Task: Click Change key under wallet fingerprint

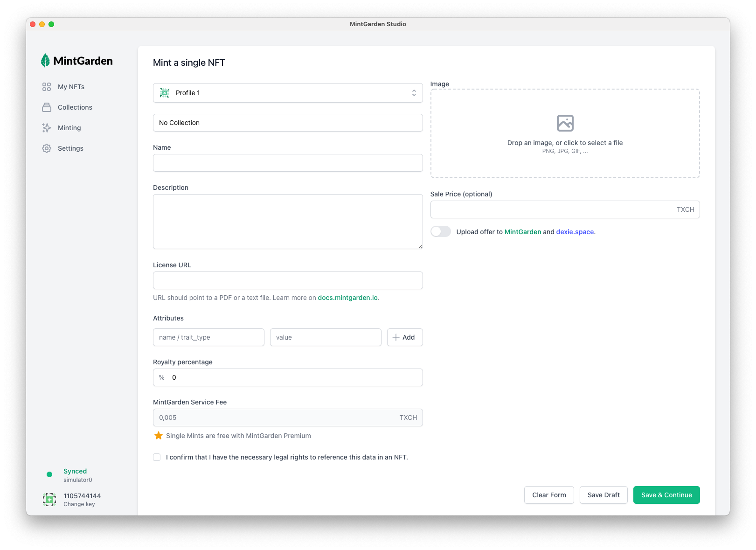Action: [79, 504]
